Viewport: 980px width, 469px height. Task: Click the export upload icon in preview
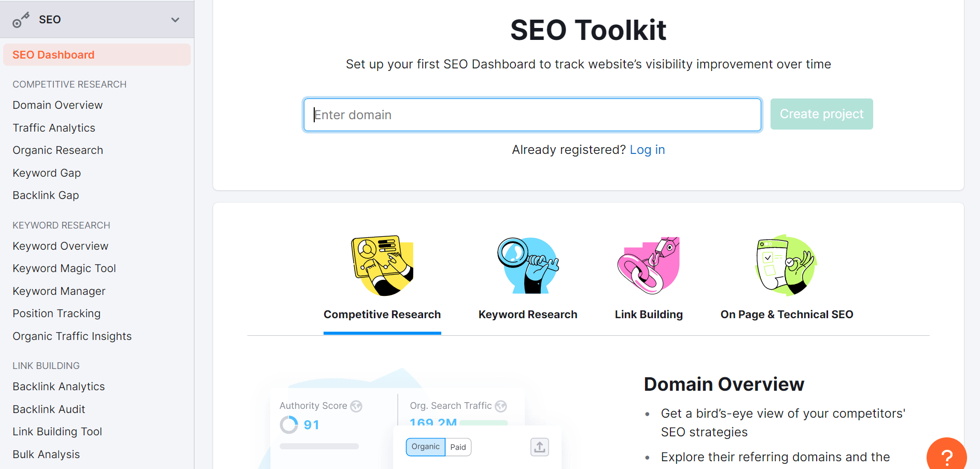coord(540,447)
